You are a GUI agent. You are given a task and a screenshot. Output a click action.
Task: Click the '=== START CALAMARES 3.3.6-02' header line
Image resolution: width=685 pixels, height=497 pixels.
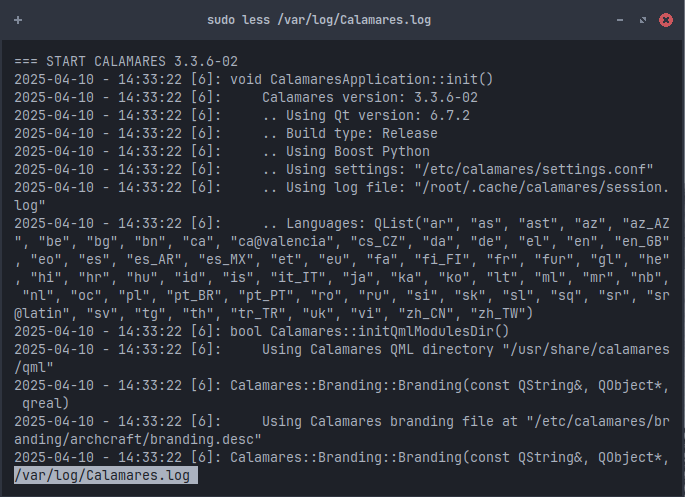pyautogui.click(x=126, y=61)
